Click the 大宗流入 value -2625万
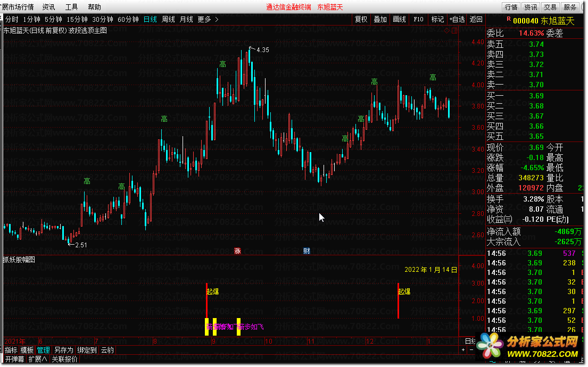The height and width of the screenshot is (367, 588). pyautogui.click(x=568, y=242)
